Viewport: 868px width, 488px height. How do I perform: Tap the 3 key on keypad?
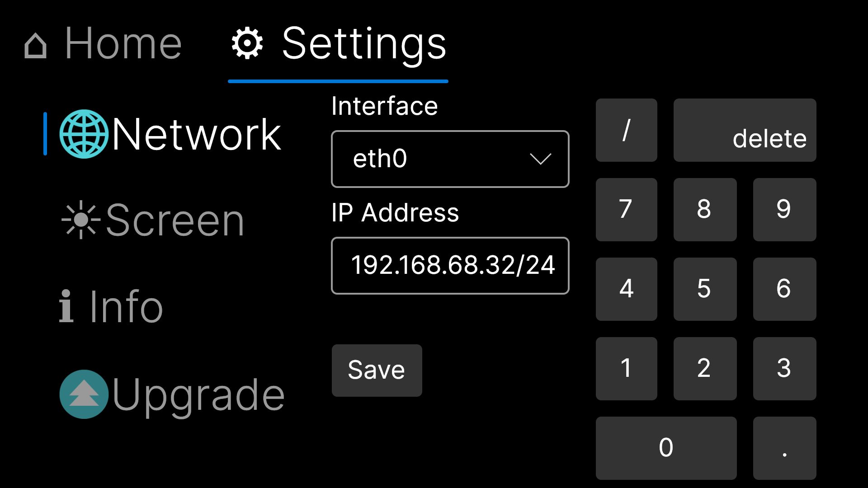[785, 369]
